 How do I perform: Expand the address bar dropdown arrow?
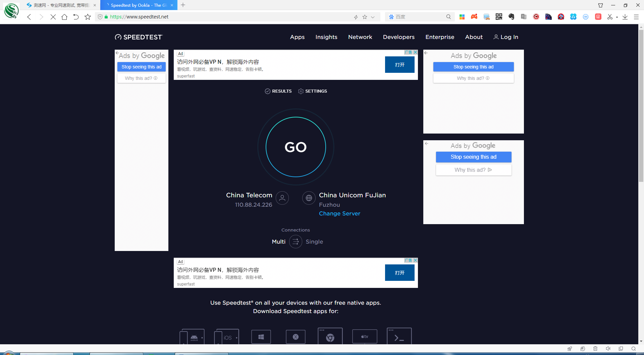click(x=373, y=17)
